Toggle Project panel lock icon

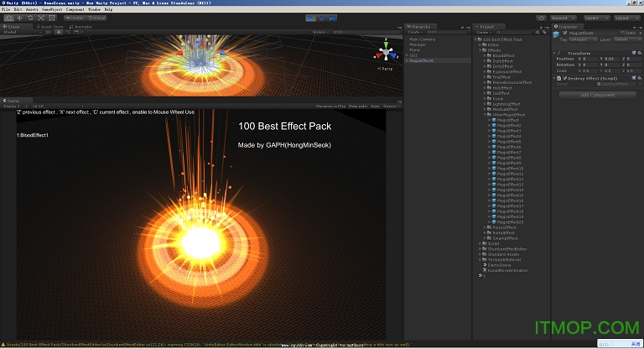542,27
